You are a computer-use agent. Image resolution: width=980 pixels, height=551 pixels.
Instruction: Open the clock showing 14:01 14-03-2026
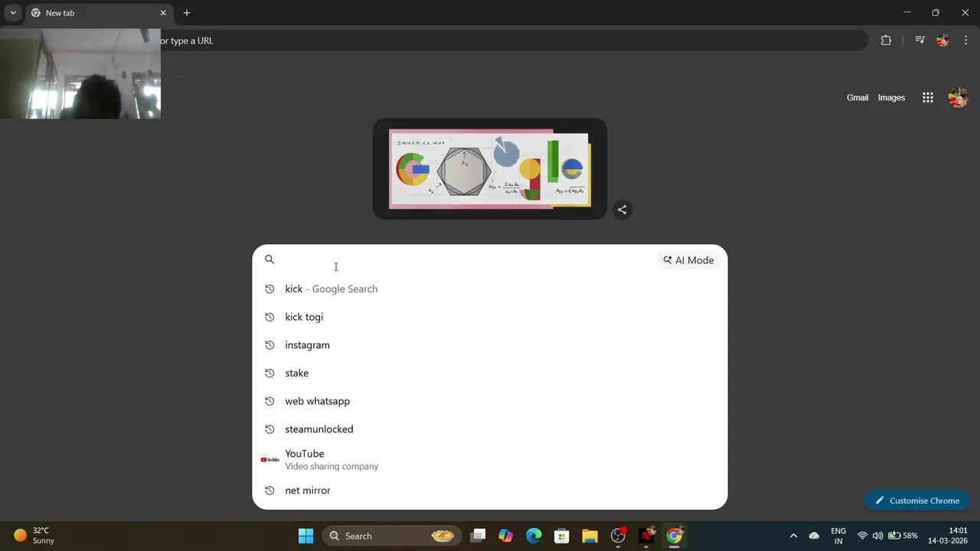click(948, 536)
